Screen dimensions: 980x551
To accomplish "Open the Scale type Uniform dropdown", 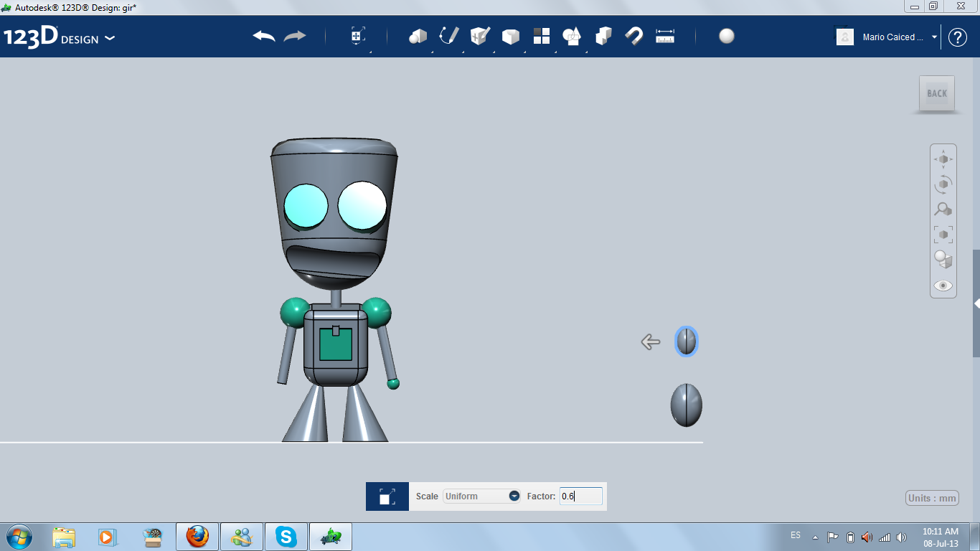I will [x=481, y=496].
